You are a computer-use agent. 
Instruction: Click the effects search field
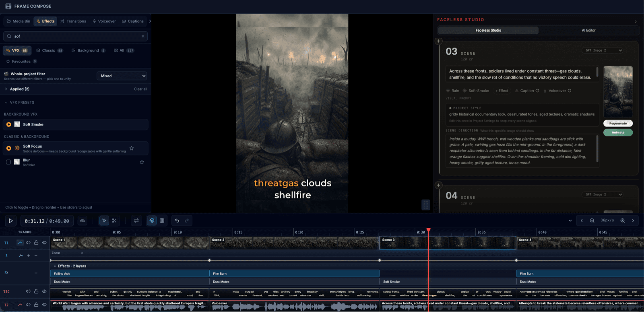[75, 36]
